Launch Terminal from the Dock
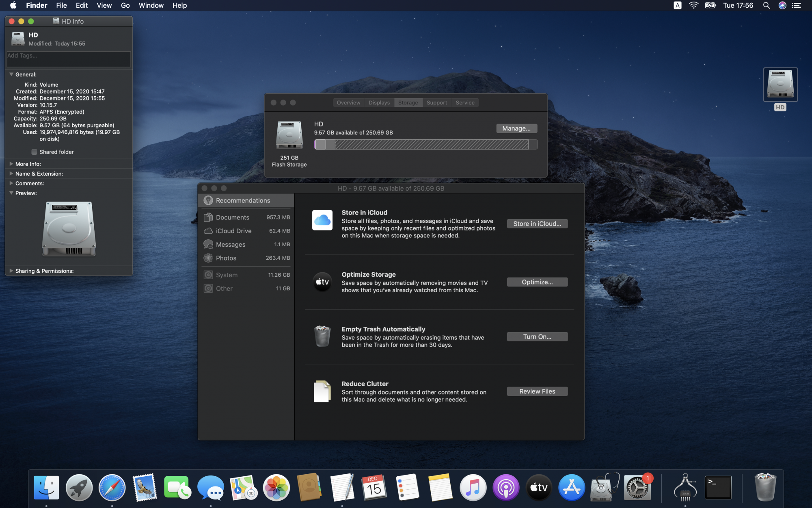Screen dimensions: 812x508 click(x=718, y=487)
